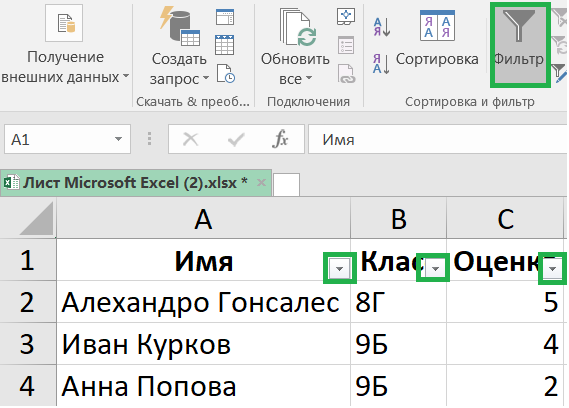Click the formula bar containing Имя
Viewport: 569px width, 408px height.
pos(438,139)
